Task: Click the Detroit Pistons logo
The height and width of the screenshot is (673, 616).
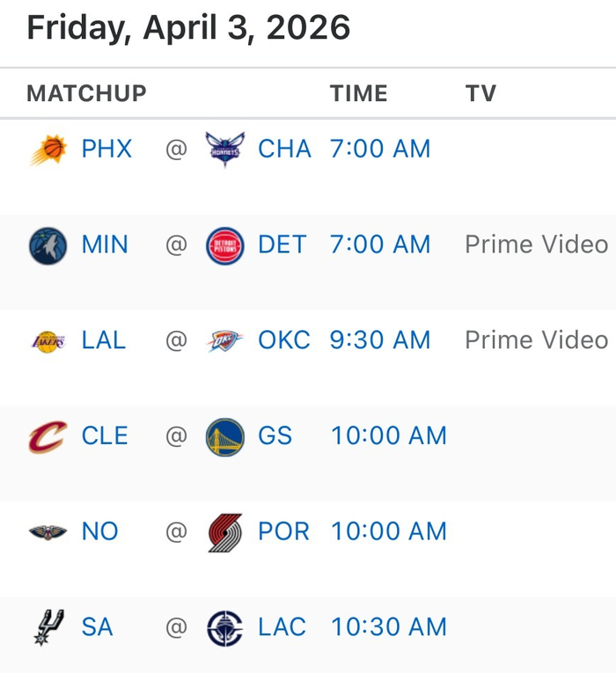Action: [x=225, y=245]
